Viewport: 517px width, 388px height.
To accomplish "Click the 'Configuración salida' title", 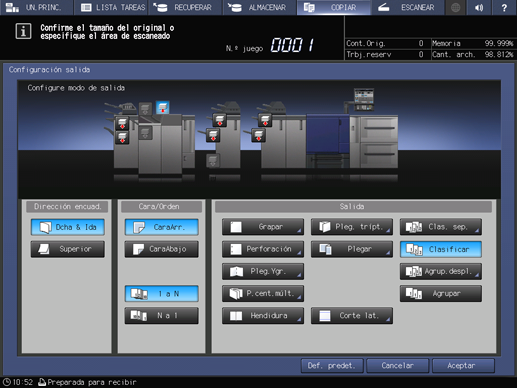I will 49,70.
